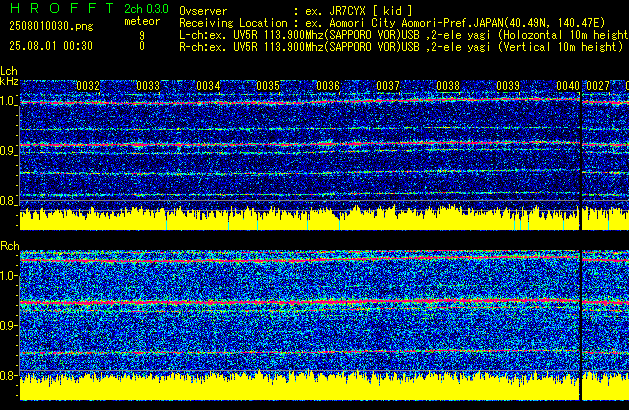Select file name '2508010030.png'
This screenshot has height=410, width=629.
(x=51, y=26)
